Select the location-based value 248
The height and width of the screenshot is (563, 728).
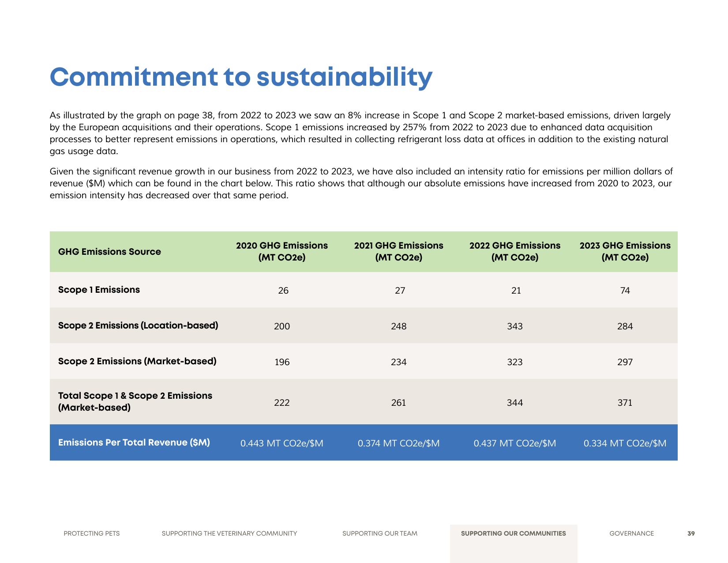399,326
